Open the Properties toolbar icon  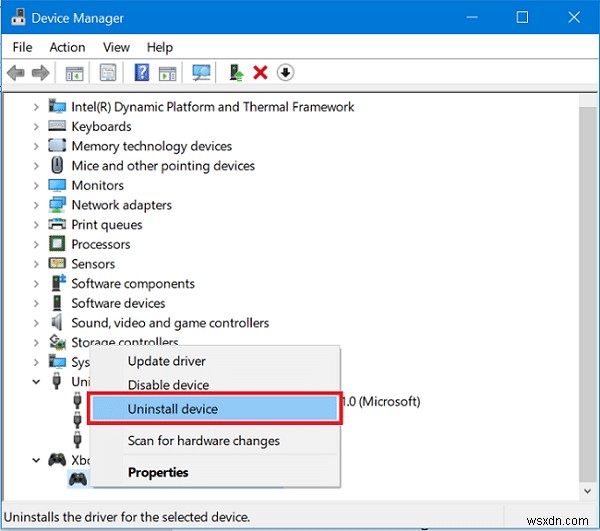108,72
